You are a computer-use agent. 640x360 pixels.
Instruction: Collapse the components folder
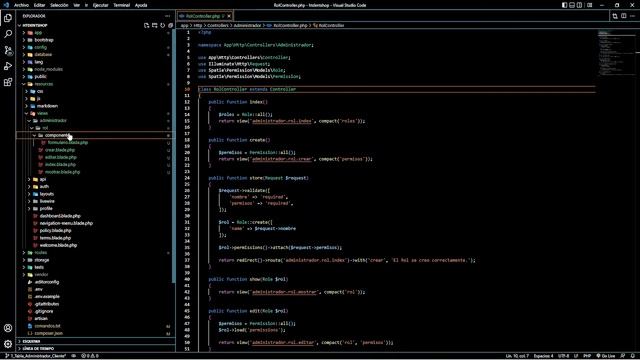click(x=57, y=136)
